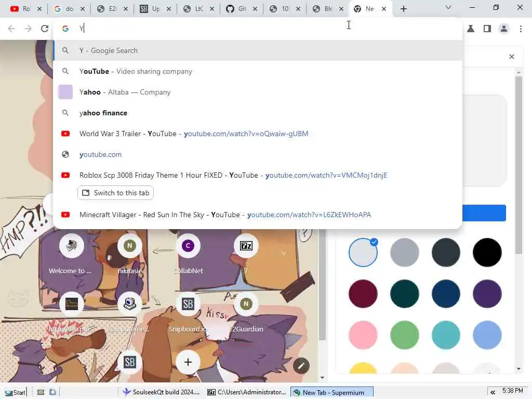Go forward using the forward arrow
The image size is (532, 399).
click(x=28, y=29)
